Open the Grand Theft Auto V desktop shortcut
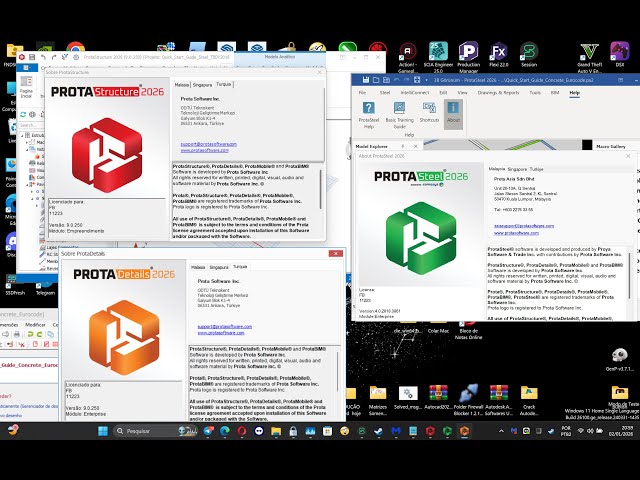Image resolution: width=640 pixels, height=480 pixels. pyautogui.click(x=589, y=57)
